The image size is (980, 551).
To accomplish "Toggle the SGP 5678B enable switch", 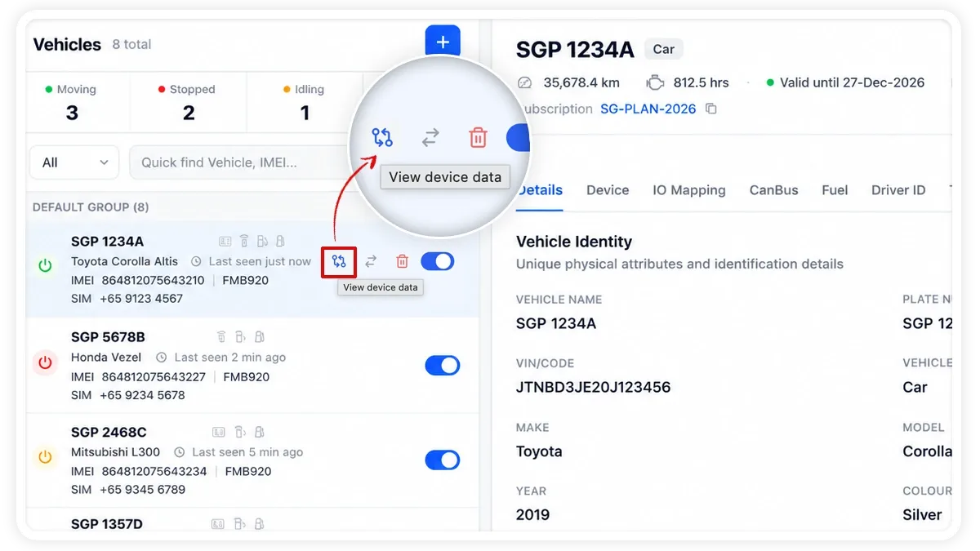I will [x=443, y=365].
